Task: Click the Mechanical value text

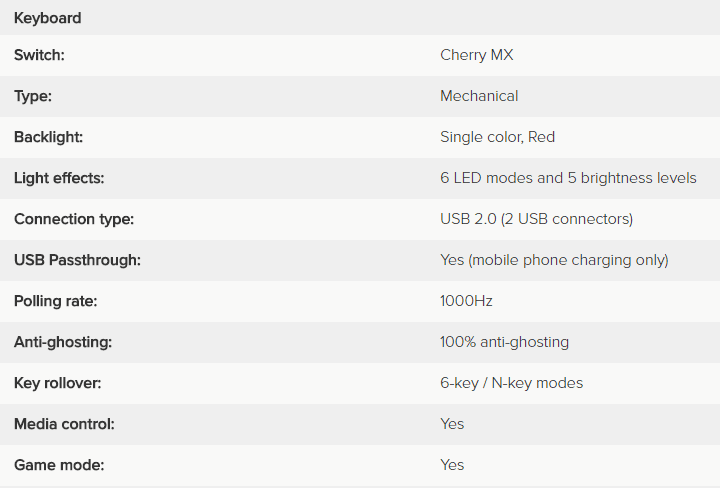Action: pos(479,96)
